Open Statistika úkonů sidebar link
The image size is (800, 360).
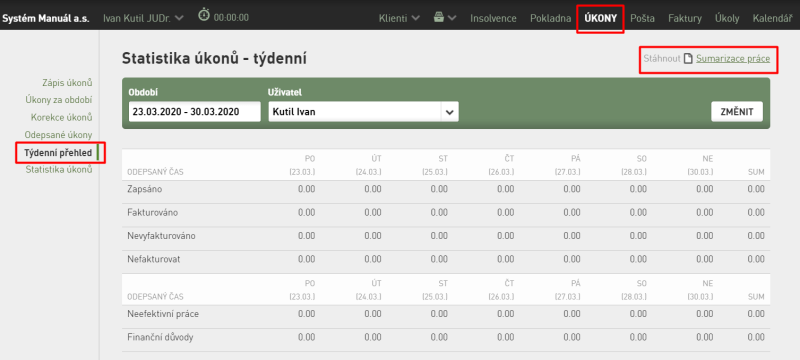(59, 170)
